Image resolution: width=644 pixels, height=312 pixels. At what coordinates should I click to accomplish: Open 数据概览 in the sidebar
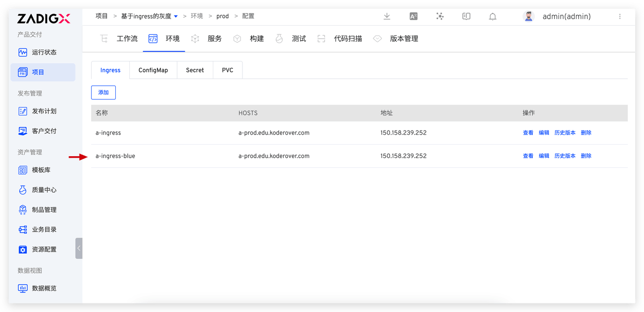coord(43,288)
